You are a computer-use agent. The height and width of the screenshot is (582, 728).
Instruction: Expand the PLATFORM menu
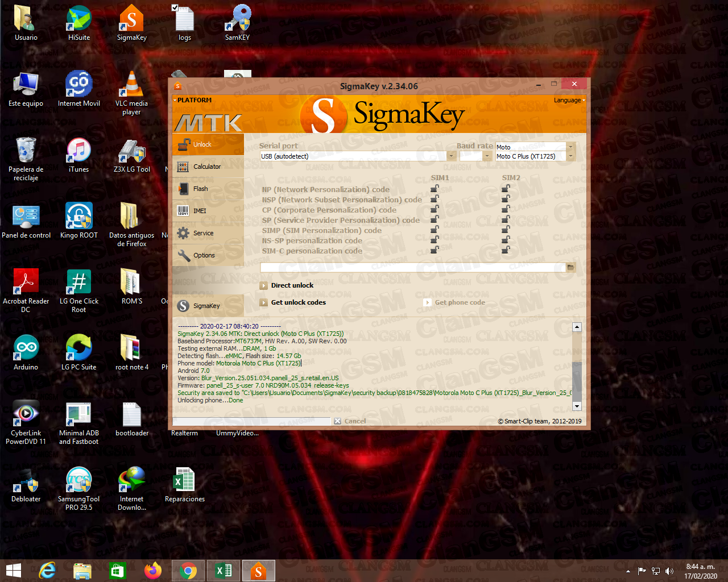[x=193, y=100]
